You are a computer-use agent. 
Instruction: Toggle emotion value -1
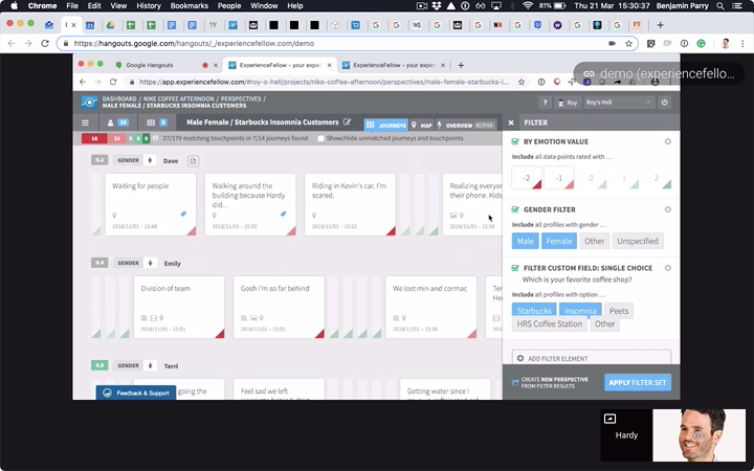tap(559, 178)
